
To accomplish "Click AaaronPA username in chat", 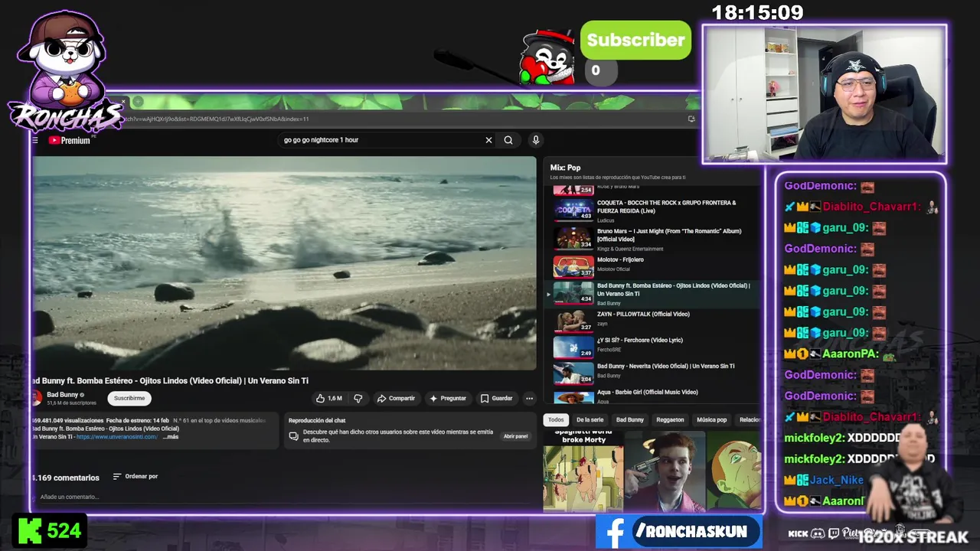I will coord(849,354).
